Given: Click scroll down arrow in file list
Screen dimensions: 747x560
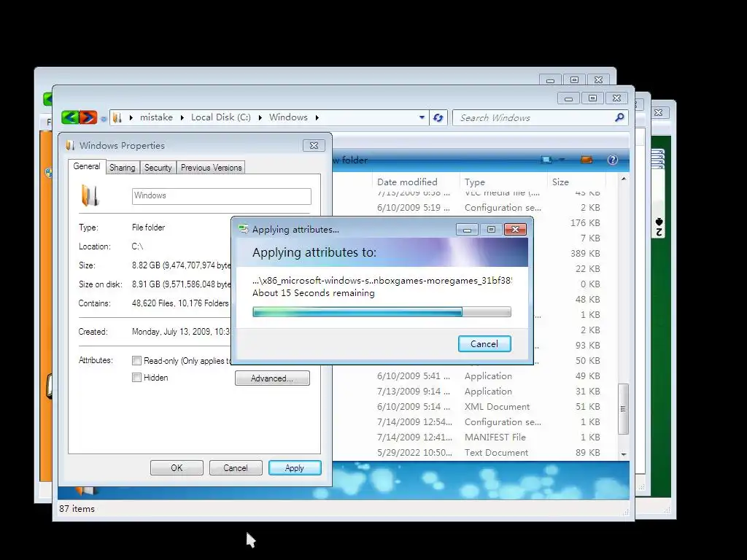Looking at the screenshot, I should (x=624, y=455).
